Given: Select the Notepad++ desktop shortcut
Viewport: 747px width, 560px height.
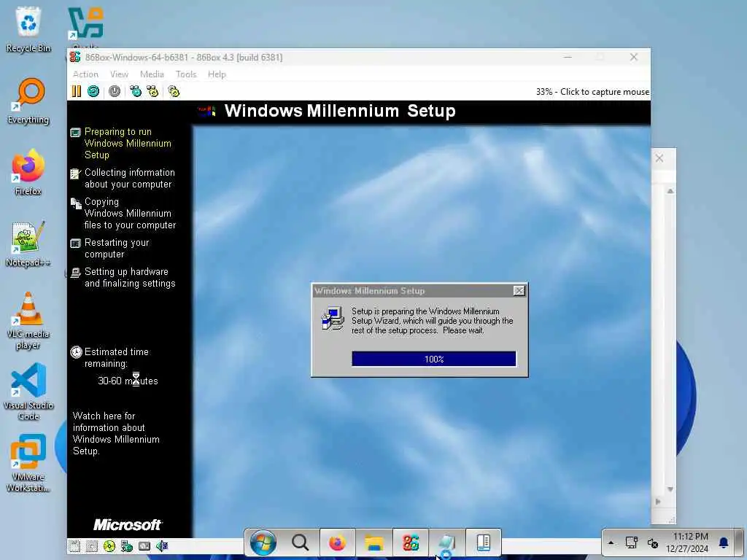Looking at the screenshot, I should (x=28, y=244).
